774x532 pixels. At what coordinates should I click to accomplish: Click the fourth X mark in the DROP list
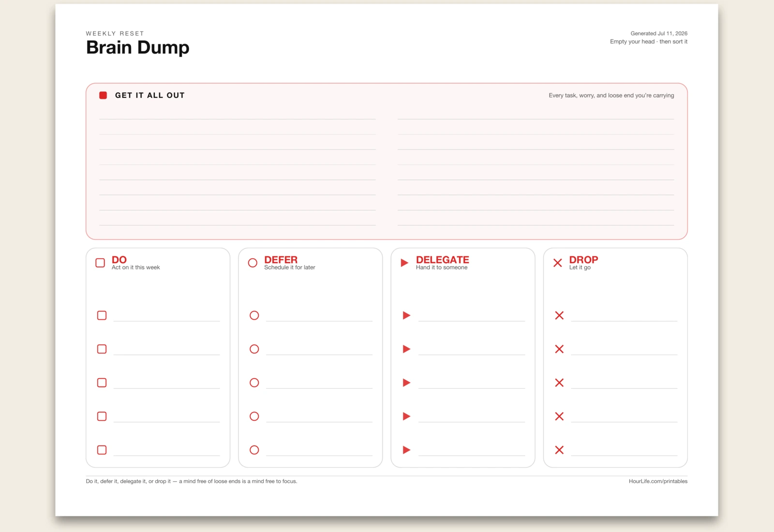point(559,416)
